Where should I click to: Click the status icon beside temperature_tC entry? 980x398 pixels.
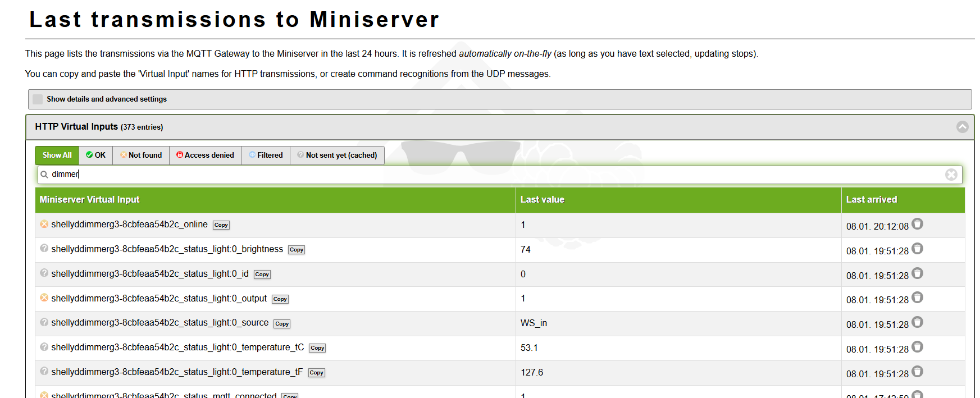click(44, 347)
